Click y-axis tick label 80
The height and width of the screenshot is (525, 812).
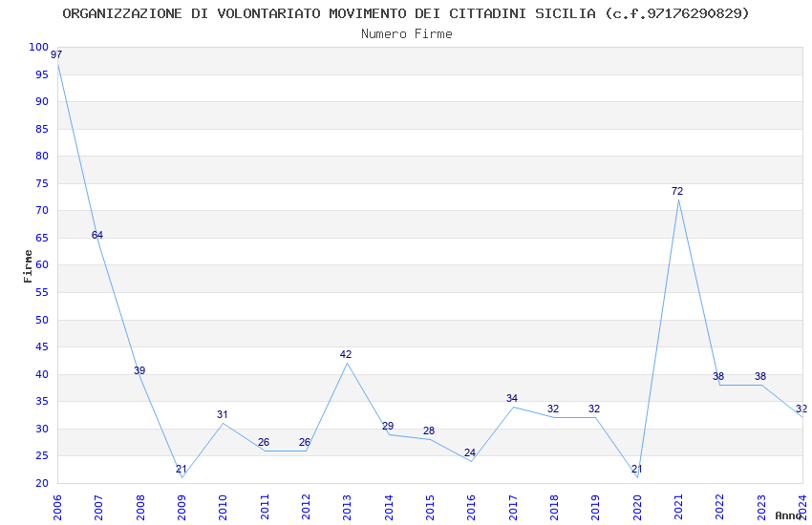click(42, 156)
